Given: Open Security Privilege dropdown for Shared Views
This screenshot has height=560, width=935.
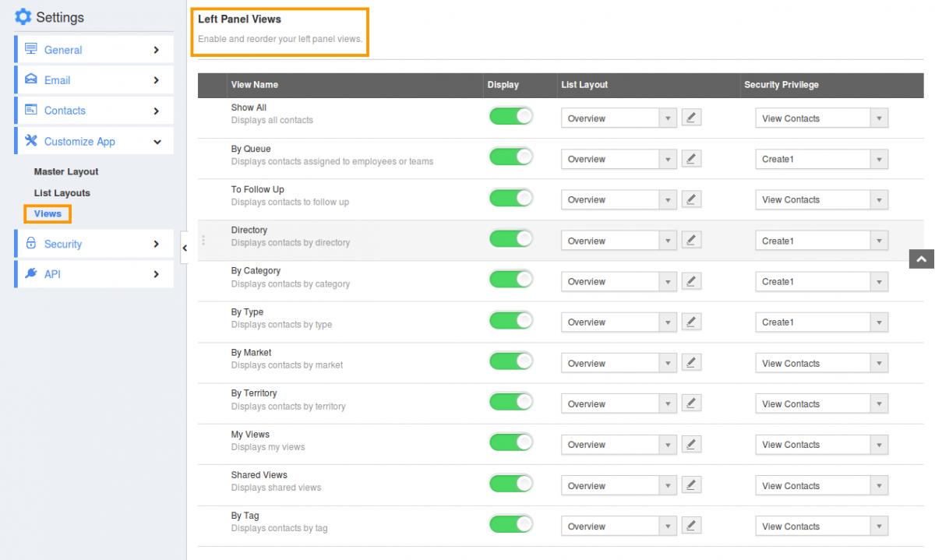Looking at the screenshot, I should click(x=822, y=485).
